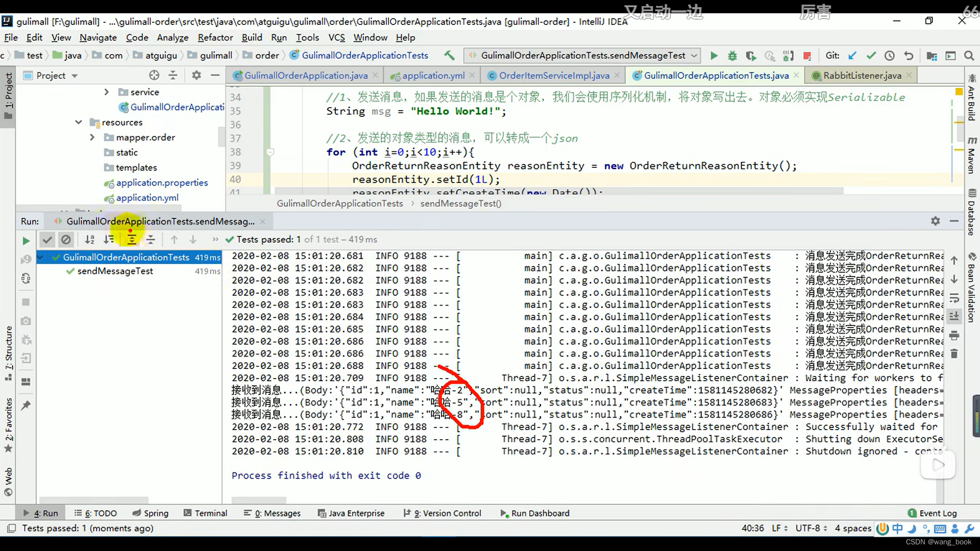This screenshot has height=551, width=980.
Task: Click the test passed checkmark icon
Action: click(46, 239)
